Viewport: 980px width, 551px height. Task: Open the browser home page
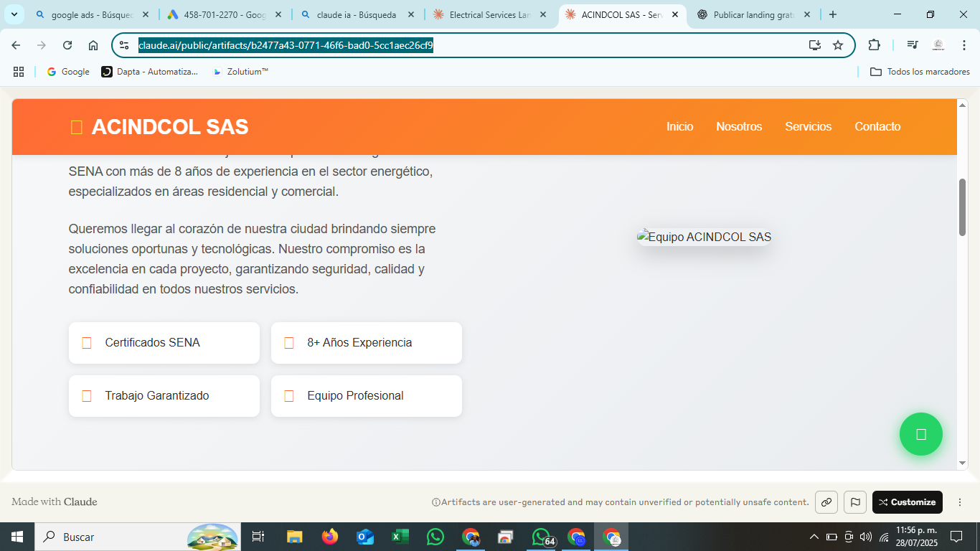93,45
